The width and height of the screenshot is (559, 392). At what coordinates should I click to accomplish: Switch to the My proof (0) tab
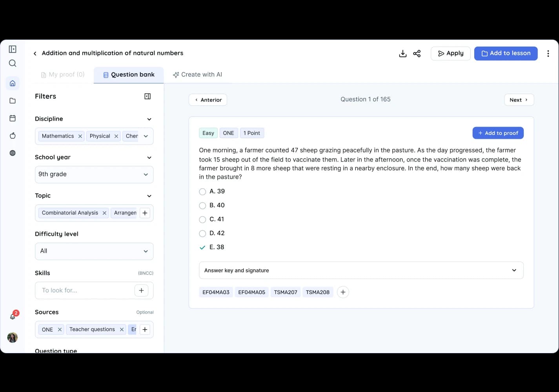[x=63, y=74]
